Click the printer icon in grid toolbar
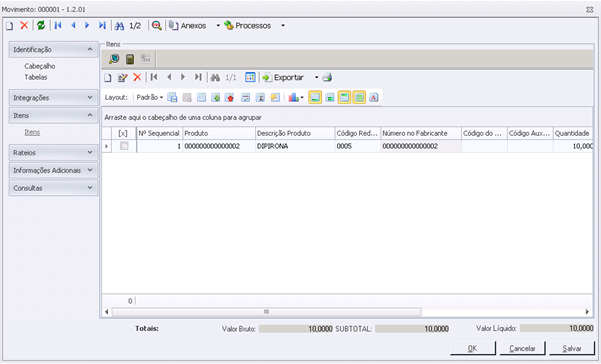Image resolution: width=601 pixels, height=364 pixels. tap(327, 78)
